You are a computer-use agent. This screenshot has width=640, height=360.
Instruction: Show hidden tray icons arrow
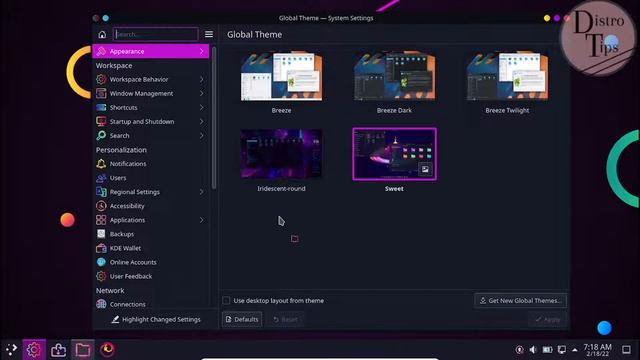point(575,350)
